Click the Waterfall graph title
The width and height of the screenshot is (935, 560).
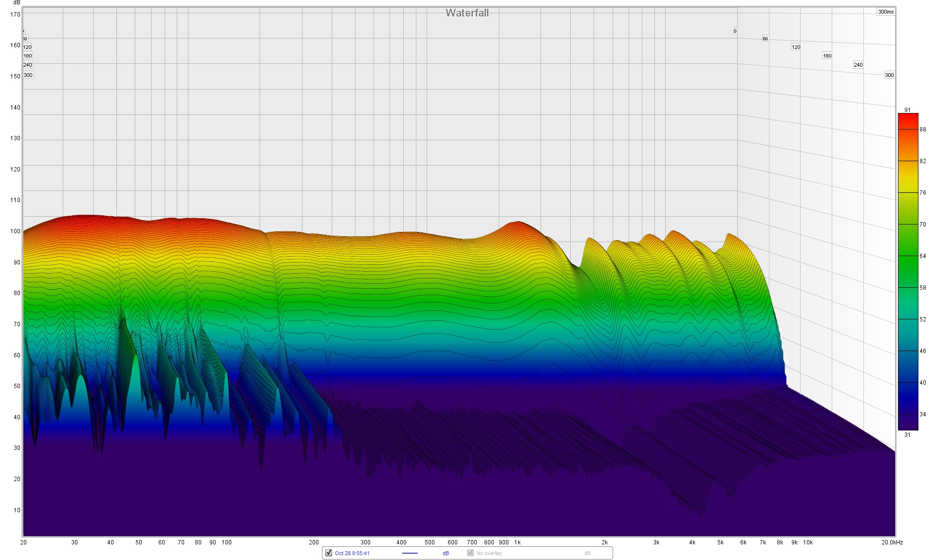(467, 13)
